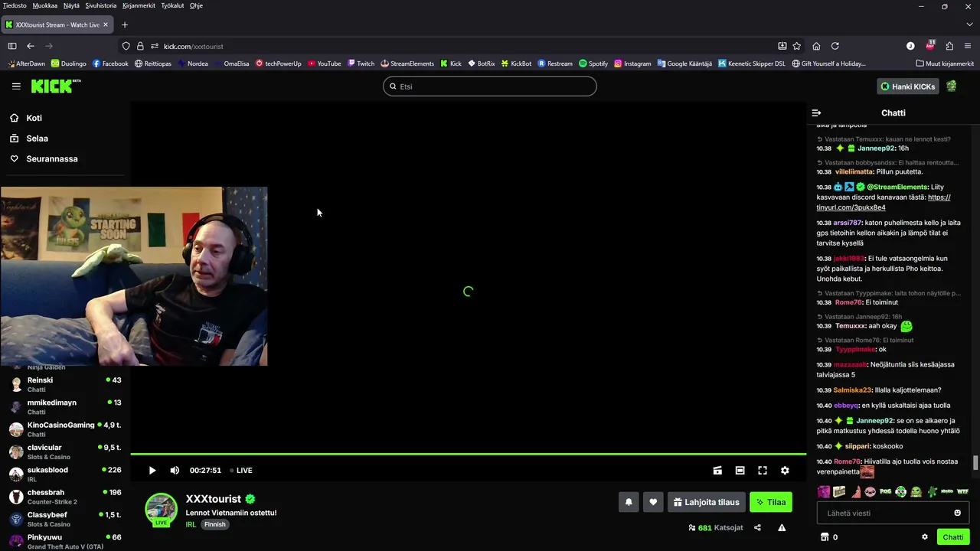Click the IRL category link
Screen dimensions: 980x551
191,524
